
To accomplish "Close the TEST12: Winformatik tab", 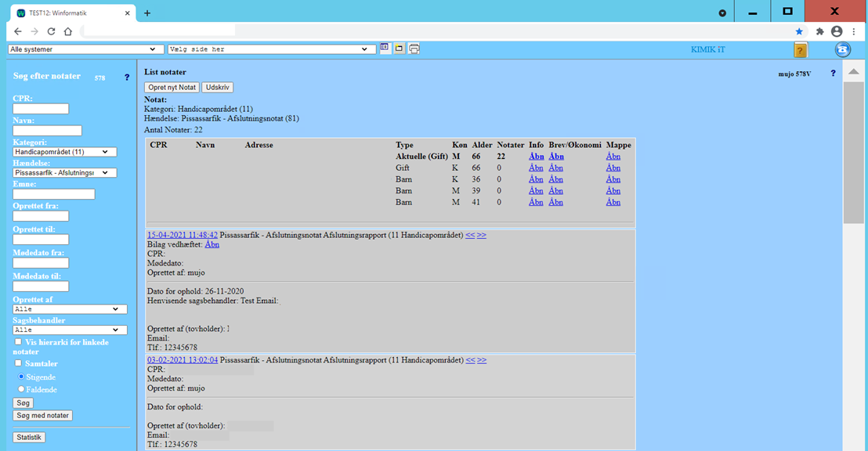I will click(128, 13).
